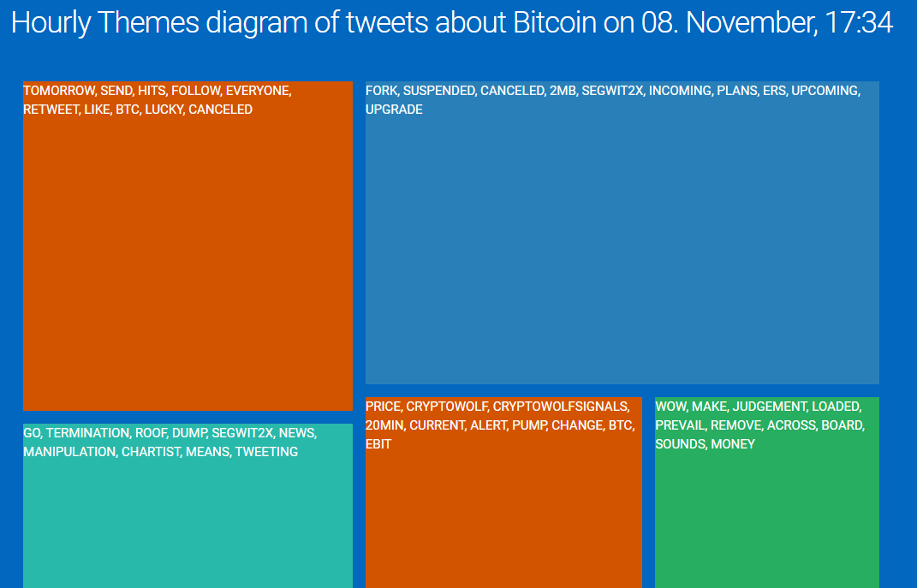Image resolution: width=917 pixels, height=588 pixels.
Task: Click the TERMINATION keyword in the teal block
Action: coord(87,433)
